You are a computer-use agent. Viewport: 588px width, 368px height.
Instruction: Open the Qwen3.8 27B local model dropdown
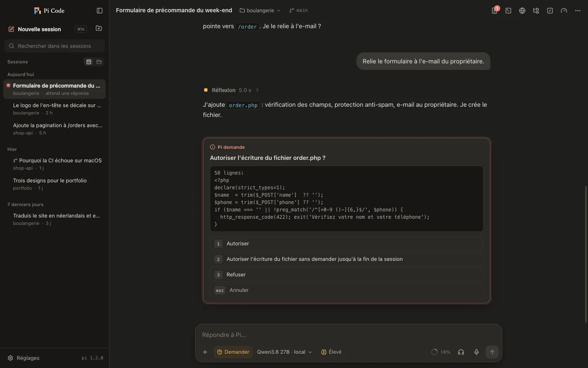284,352
